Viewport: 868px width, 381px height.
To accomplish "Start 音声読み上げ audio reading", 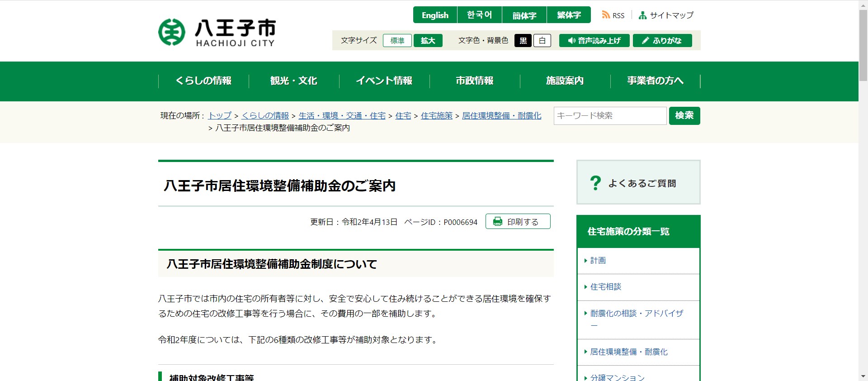I will (594, 41).
